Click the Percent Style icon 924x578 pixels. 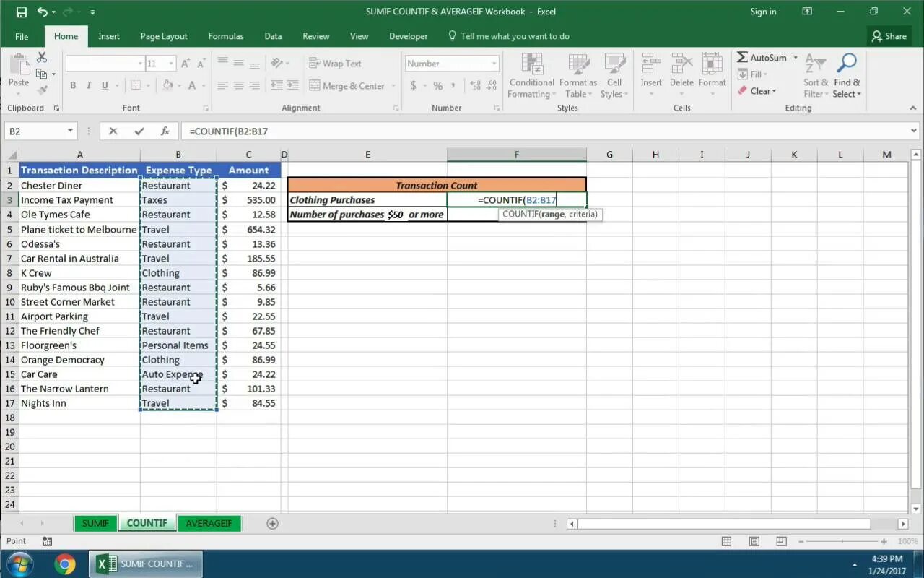click(437, 85)
